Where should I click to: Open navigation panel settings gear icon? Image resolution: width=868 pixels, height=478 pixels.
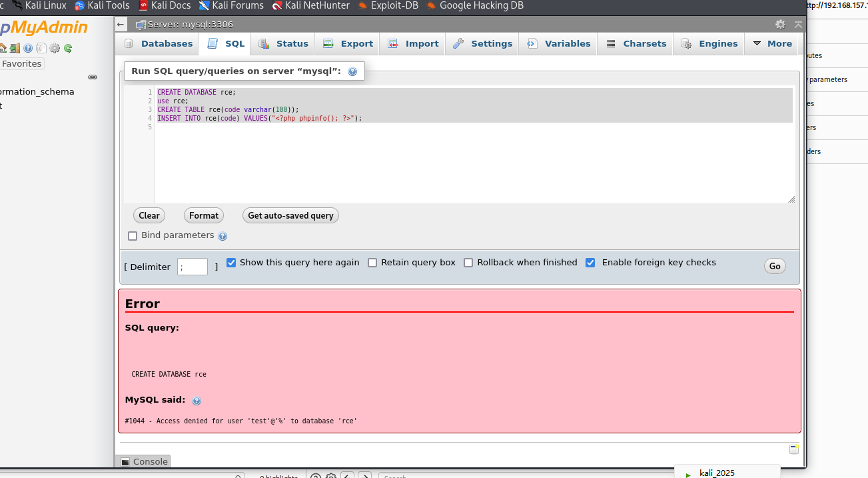pyautogui.click(x=55, y=48)
